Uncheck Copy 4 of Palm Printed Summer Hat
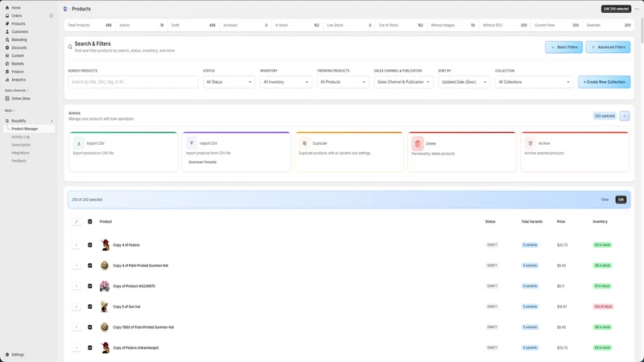The width and height of the screenshot is (644, 362). point(90,265)
